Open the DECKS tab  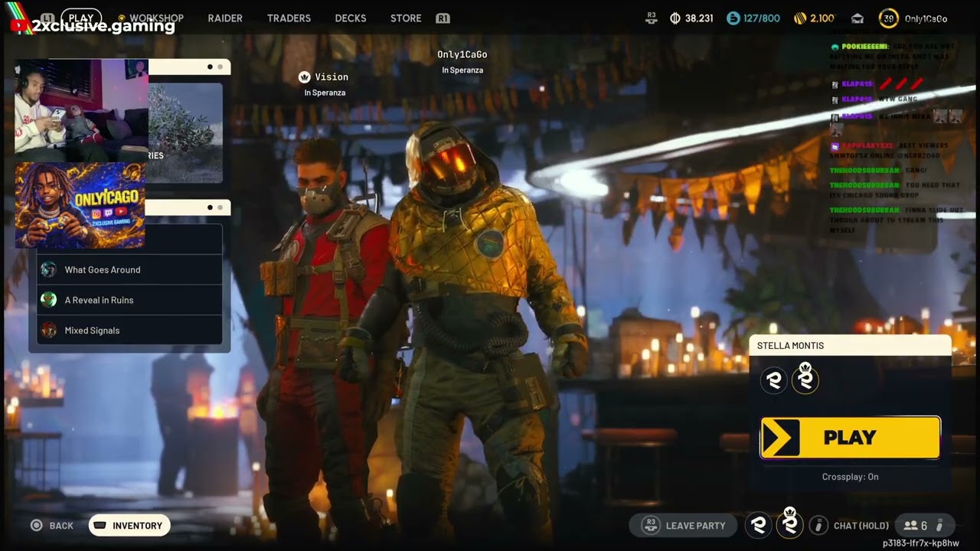[351, 18]
